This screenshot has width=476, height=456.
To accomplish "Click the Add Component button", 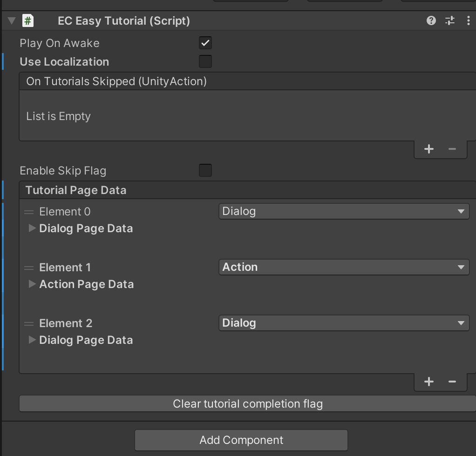I will [241, 440].
